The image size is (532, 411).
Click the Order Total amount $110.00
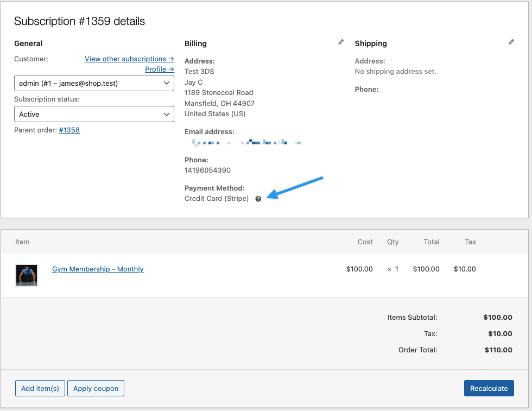(498, 350)
